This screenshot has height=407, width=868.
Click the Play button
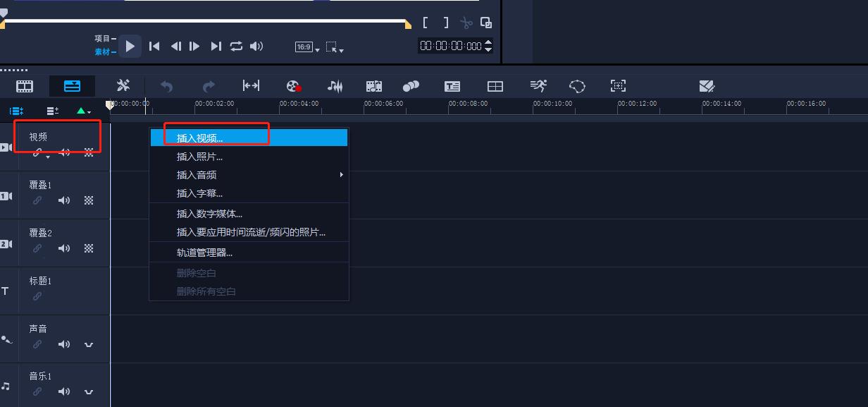point(130,47)
